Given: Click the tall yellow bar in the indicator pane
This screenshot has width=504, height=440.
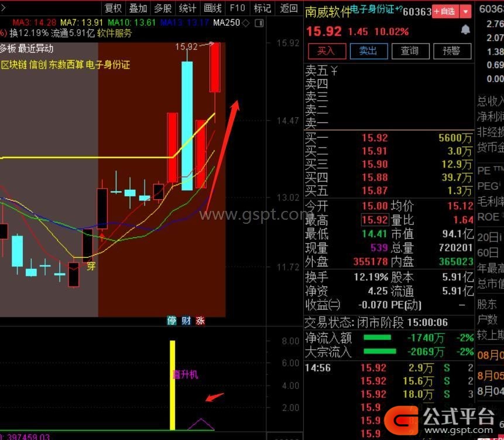Looking at the screenshot, I should 173,385.
